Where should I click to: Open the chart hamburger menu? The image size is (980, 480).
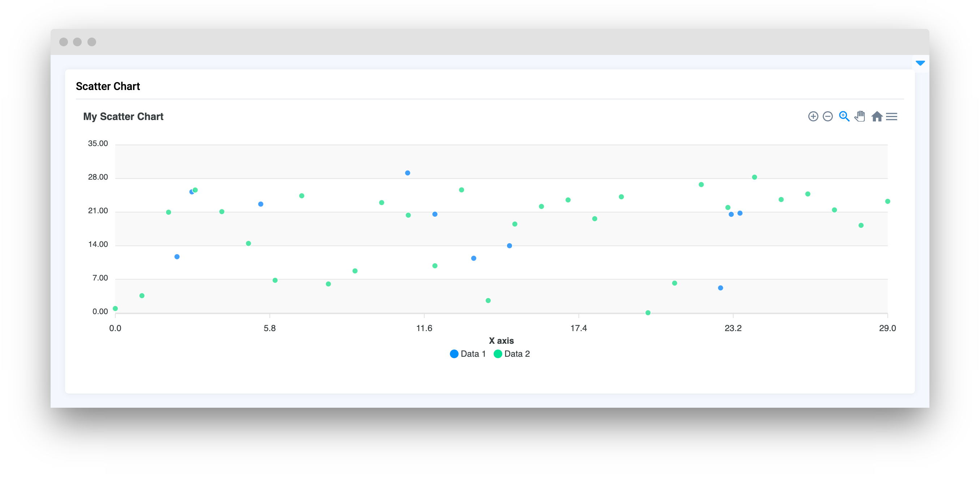pyautogui.click(x=891, y=116)
